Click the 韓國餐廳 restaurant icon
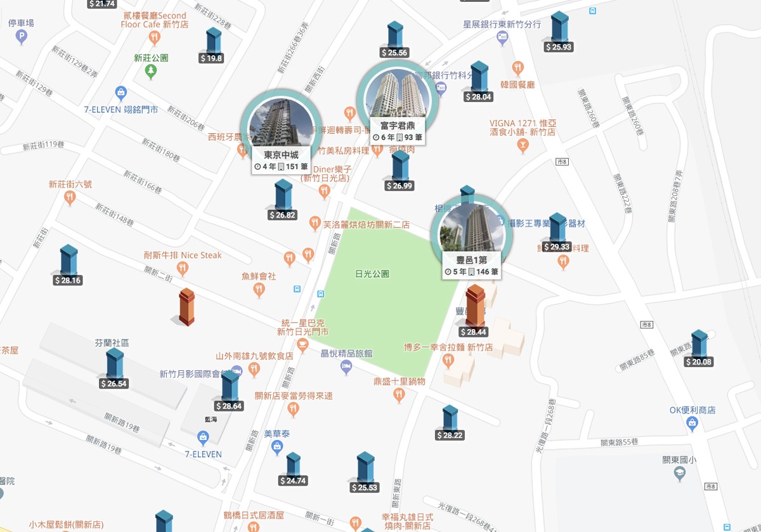 click(x=518, y=68)
